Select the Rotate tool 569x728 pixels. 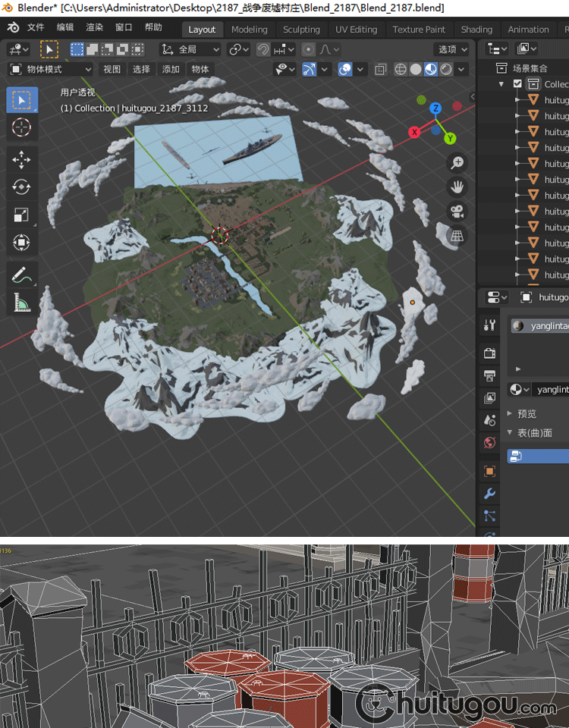pos(21,187)
